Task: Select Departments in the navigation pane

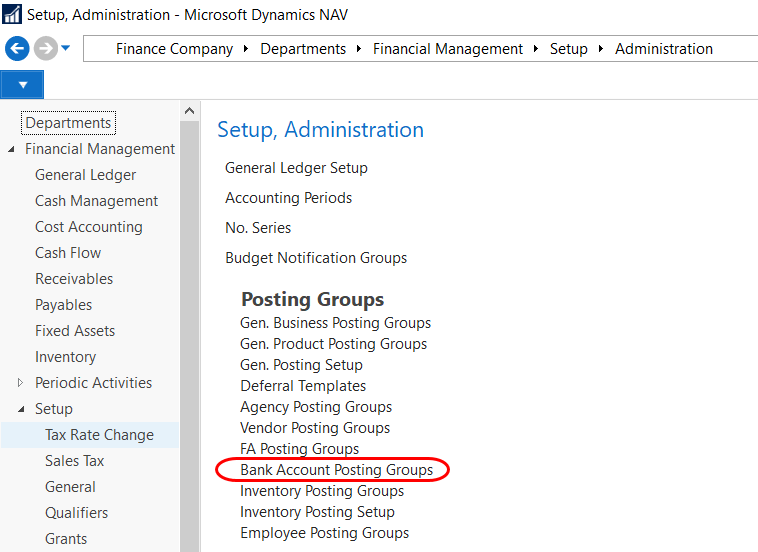Action: (x=68, y=123)
